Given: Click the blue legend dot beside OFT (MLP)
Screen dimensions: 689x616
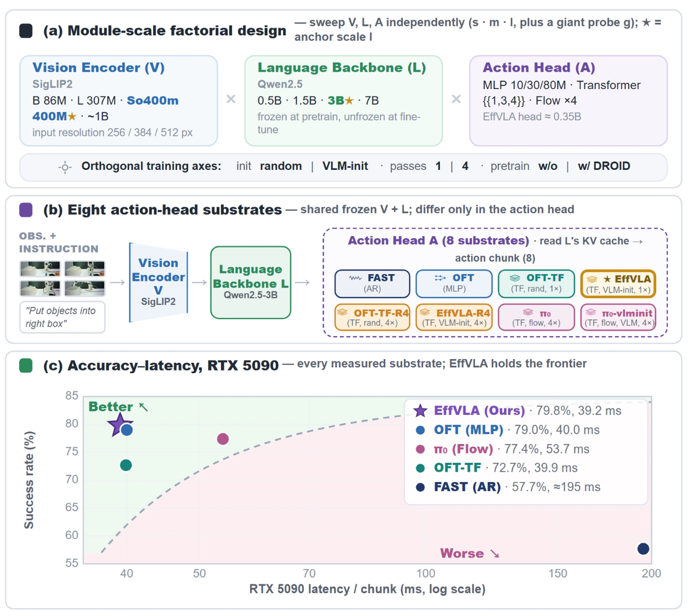Looking at the screenshot, I should (420, 430).
